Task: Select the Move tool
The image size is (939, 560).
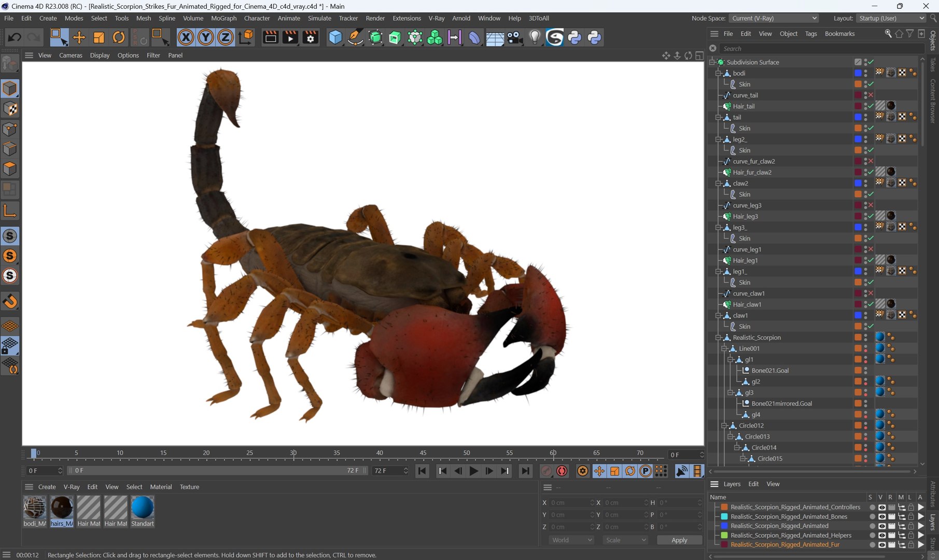Action: coord(79,37)
